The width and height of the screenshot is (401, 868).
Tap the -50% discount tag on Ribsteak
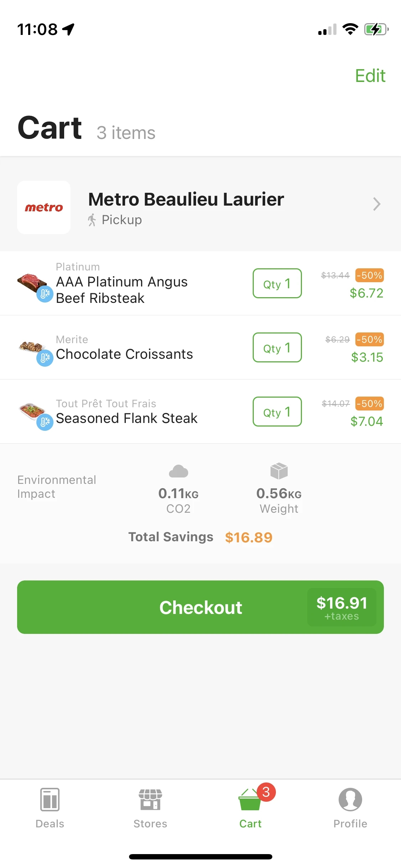370,275
